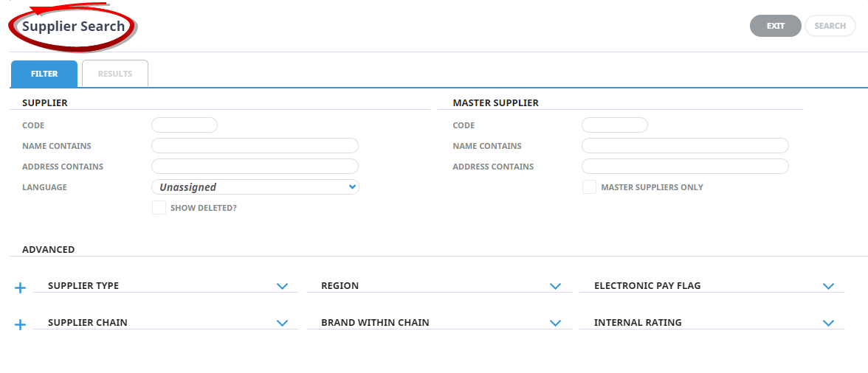Open the Language dropdown showing Unassigned
This screenshot has width=868, height=373.
point(255,187)
